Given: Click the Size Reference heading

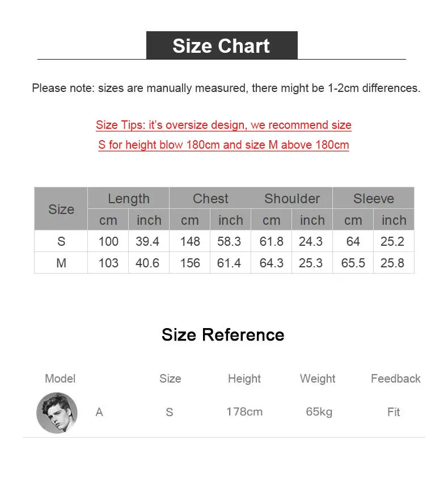Looking at the screenshot, I should [223, 335].
